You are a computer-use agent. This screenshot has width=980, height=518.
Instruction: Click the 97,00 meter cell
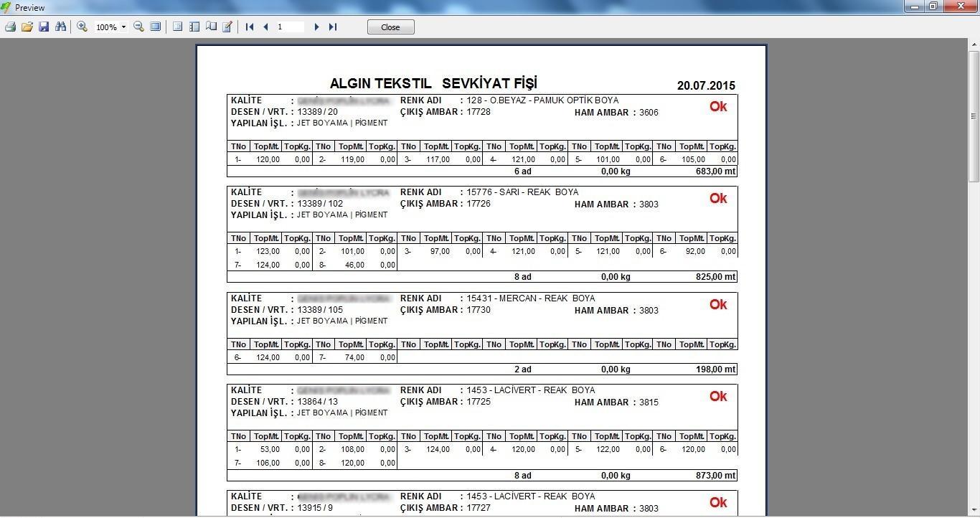(x=440, y=252)
